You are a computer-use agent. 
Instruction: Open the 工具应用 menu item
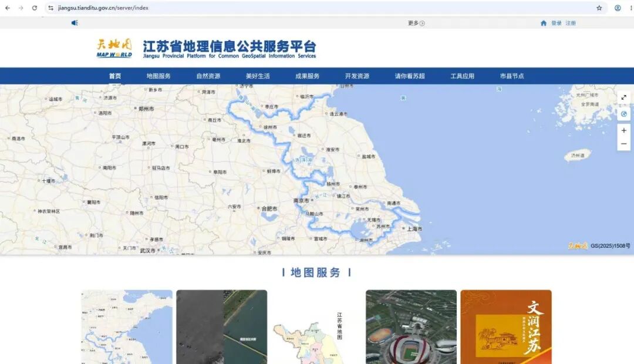tap(462, 76)
